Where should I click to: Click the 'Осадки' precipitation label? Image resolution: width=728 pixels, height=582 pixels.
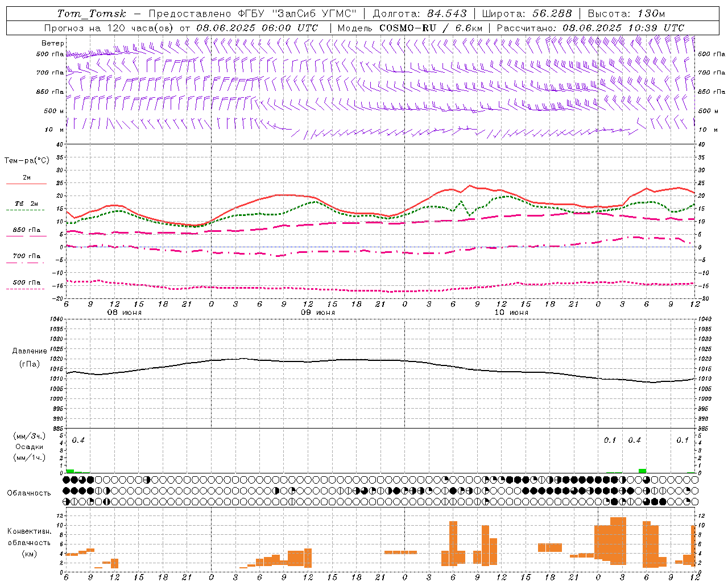(30, 447)
